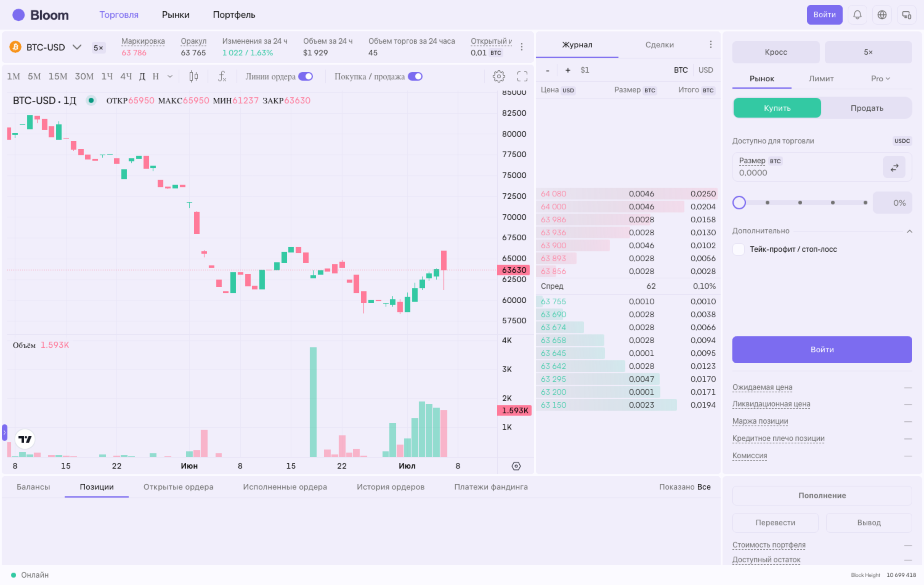
Task: Expand left side panel handle
Action: (5, 433)
